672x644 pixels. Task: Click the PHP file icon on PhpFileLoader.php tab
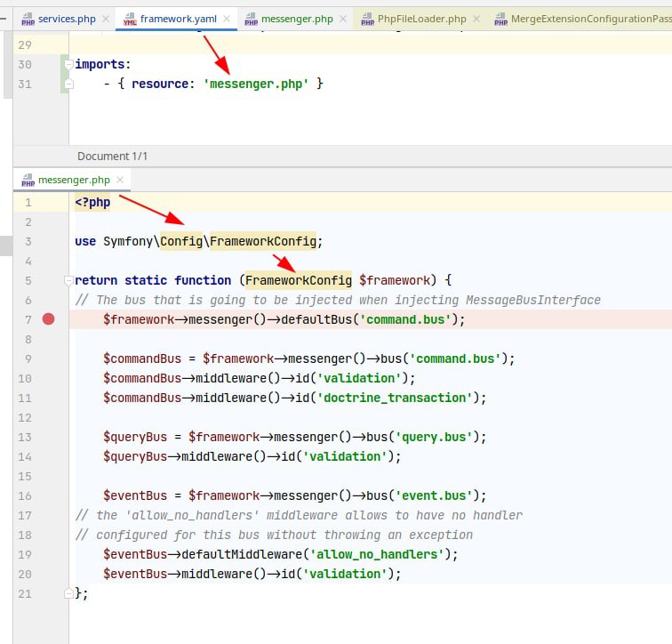368,20
